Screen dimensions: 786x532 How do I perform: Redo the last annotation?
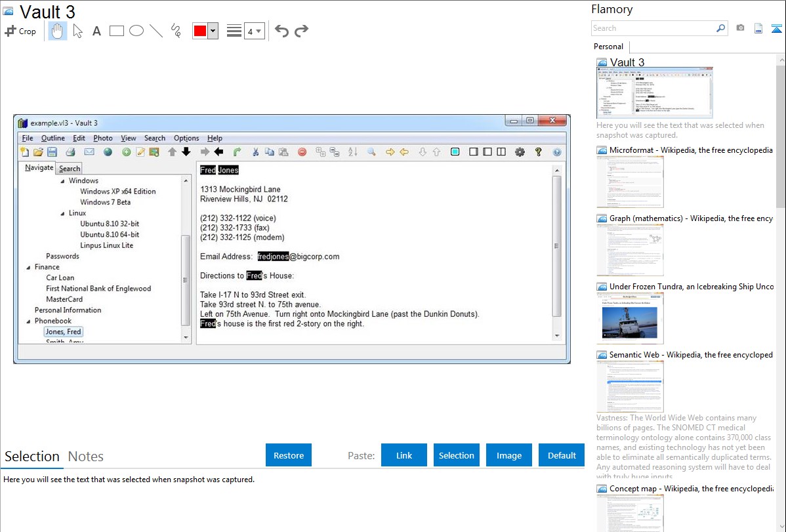[301, 31]
